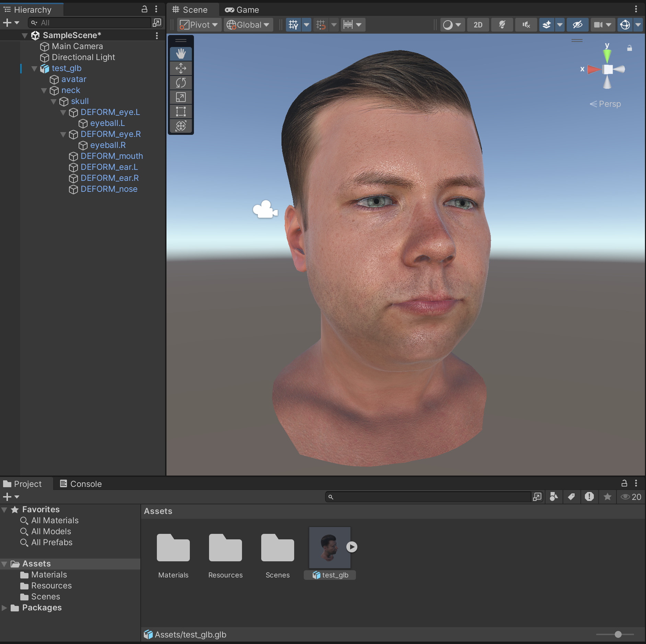
Task: Open hierarchy search in window button
Action: 157,23
